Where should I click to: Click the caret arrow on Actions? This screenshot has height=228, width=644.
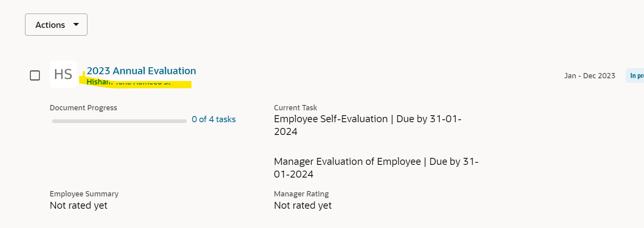pos(76,25)
